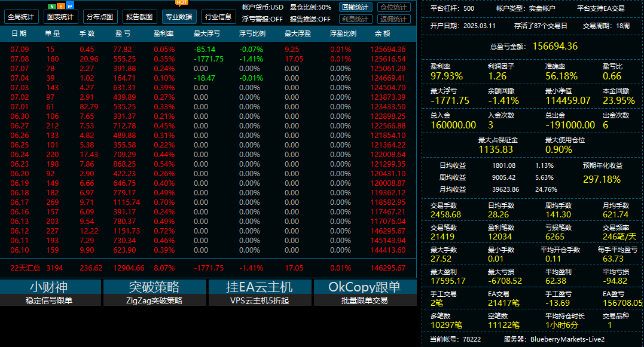Click summary profit total 12904.66
This screenshot has height=347, width=644.
pos(129,268)
